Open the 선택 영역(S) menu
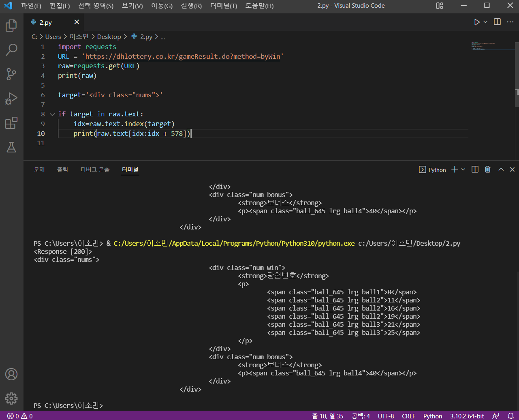 [96, 6]
